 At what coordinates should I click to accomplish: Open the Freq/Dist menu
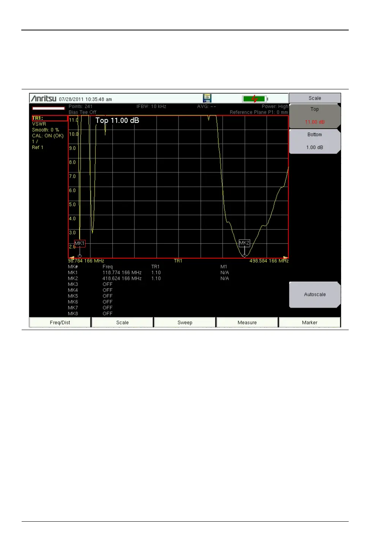click(60, 322)
